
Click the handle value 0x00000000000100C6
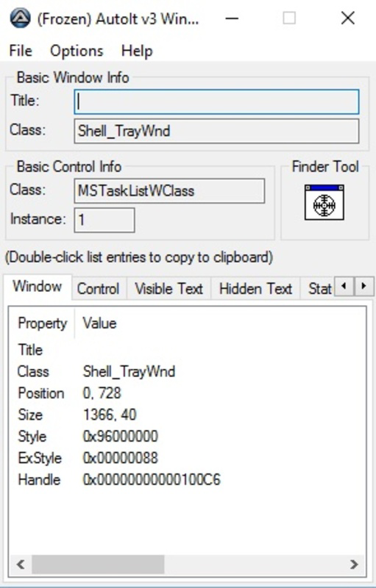(x=152, y=480)
